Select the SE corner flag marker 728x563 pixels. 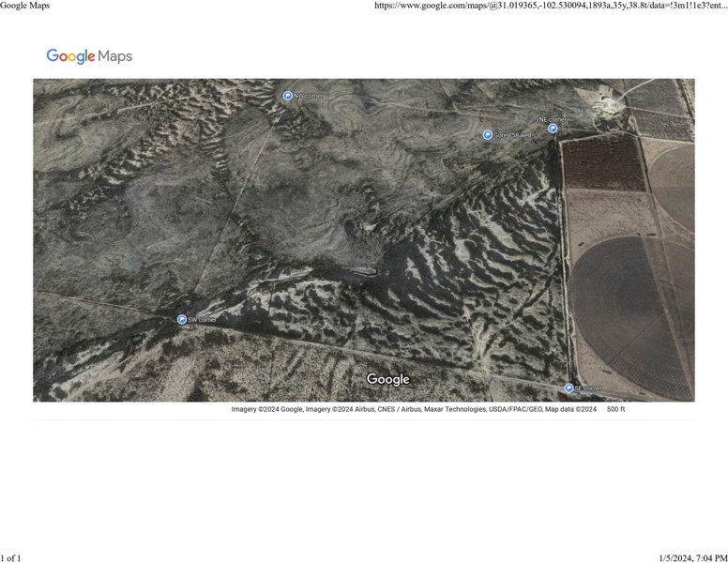click(x=569, y=388)
